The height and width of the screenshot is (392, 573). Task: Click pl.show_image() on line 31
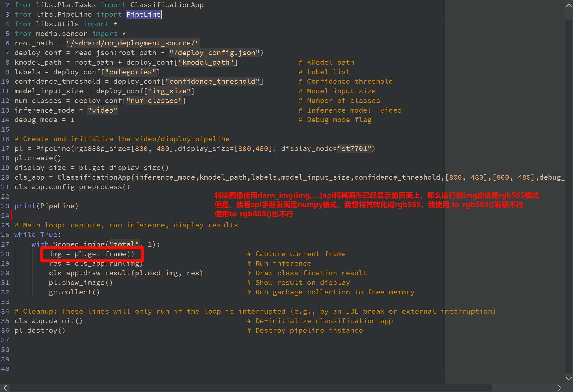81,282
